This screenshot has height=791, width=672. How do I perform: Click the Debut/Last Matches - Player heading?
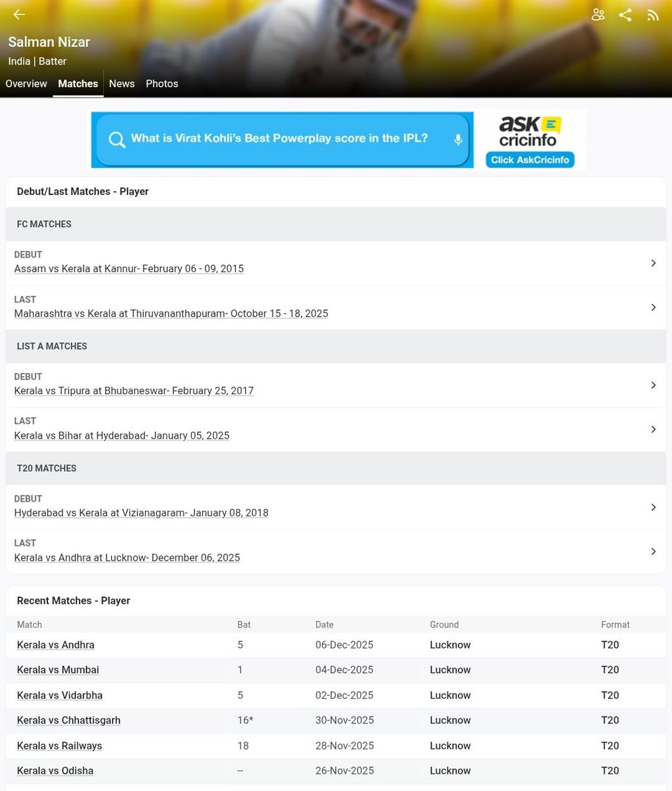pos(83,192)
